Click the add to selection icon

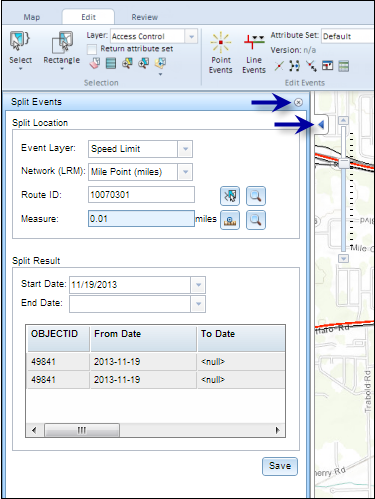[x=127, y=63]
